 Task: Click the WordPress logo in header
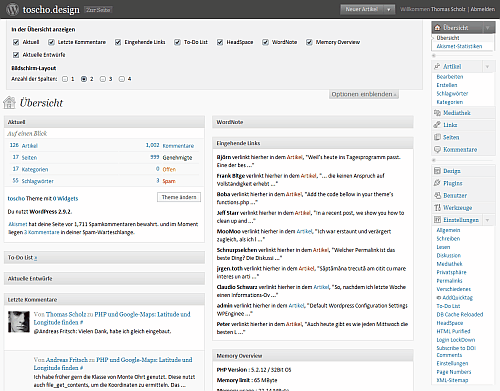click(12, 9)
